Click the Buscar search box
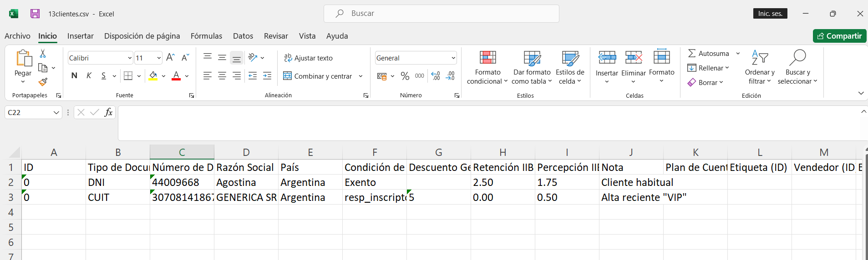The height and width of the screenshot is (260, 868). [441, 14]
